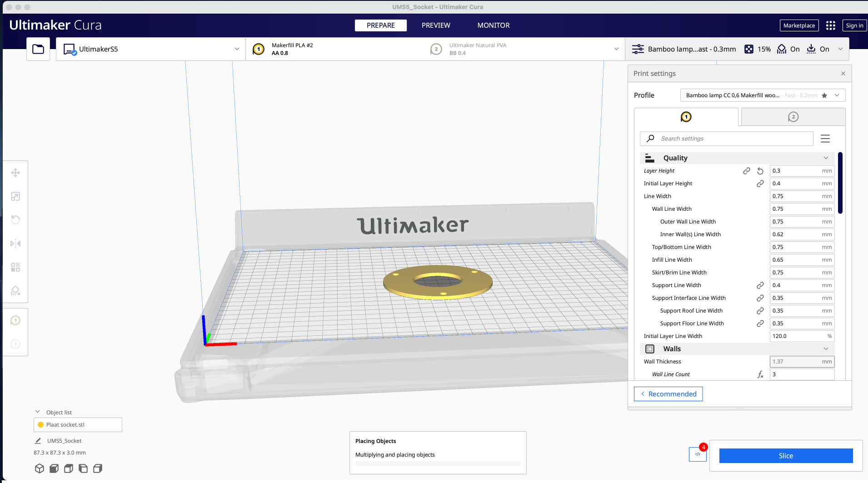Open file folder icon
868x483 pixels.
(x=38, y=49)
